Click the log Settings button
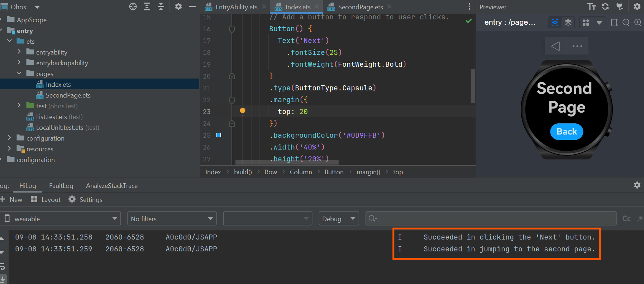This screenshot has width=644, height=284. [x=85, y=199]
